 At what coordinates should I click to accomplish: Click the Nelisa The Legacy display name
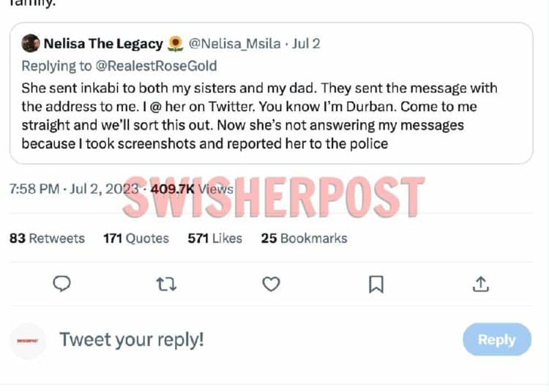[103, 44]
